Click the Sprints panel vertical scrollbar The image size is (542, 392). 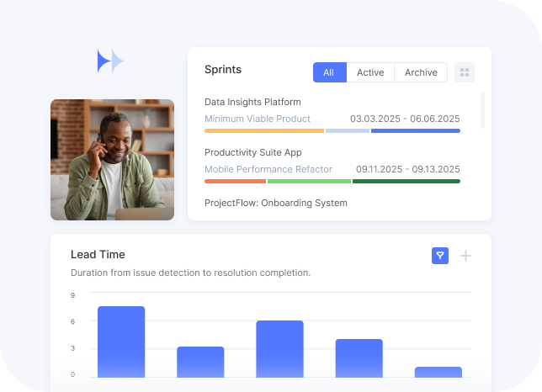pos(482,110)
